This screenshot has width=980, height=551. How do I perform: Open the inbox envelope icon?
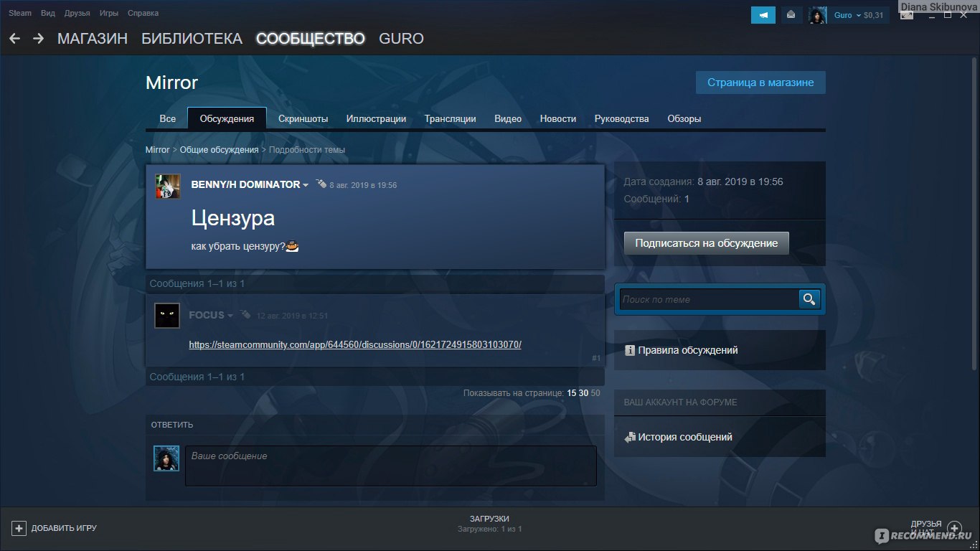click(791, 15)
